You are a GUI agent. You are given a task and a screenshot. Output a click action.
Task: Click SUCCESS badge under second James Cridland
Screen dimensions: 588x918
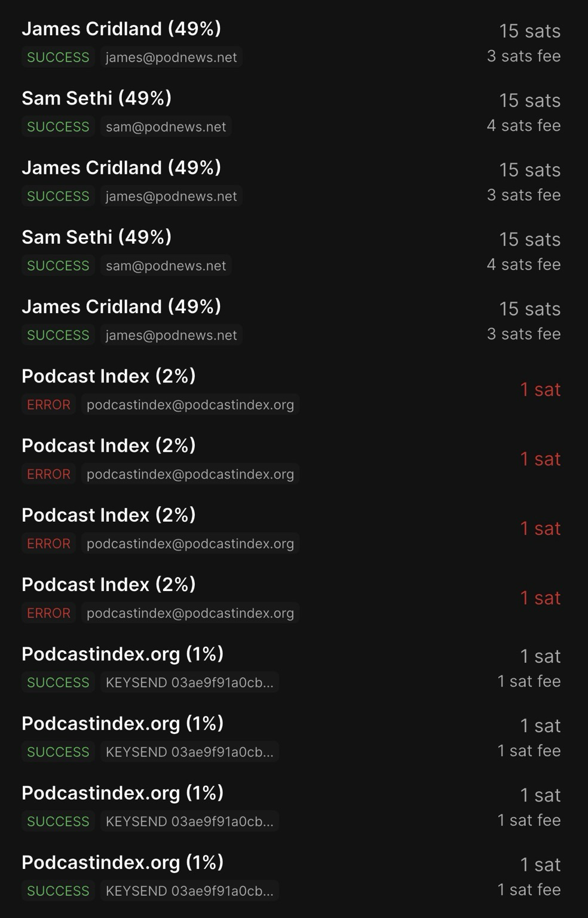tap(58, 196)
